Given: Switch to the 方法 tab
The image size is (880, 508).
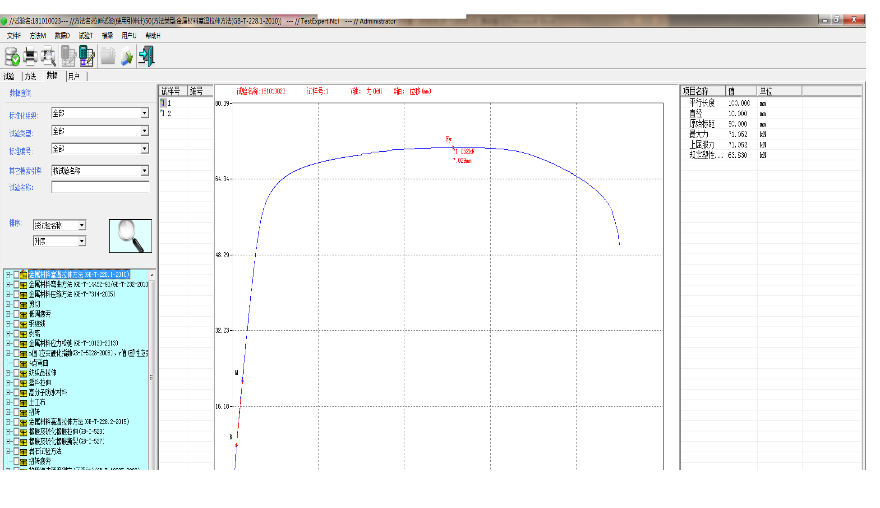Looking at the screenshot, I should coord(30,76).
